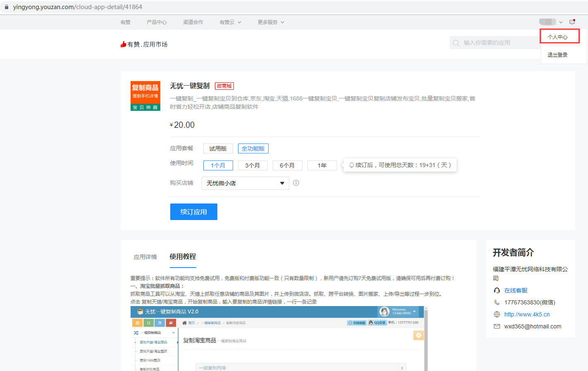588x371 pixels.
Task: Click the 复制商品 app logo thumbnail
Action: [x=145, y=96]
